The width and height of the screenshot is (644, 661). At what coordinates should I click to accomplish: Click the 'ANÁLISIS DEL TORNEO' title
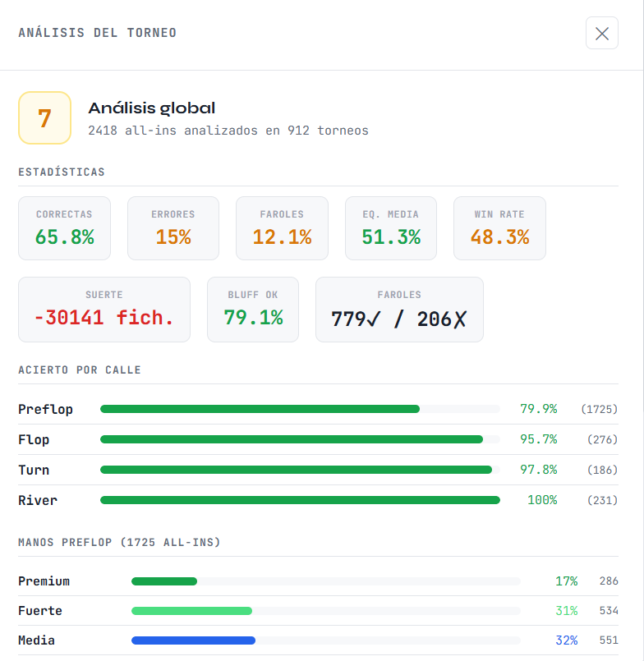click(x=98, y=33)
